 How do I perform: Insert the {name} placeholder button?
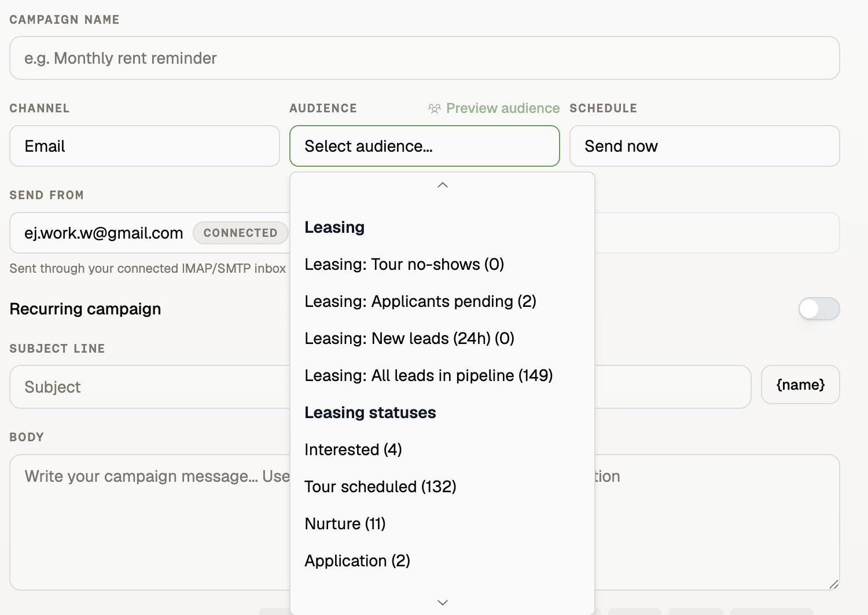tap(800, 385)
